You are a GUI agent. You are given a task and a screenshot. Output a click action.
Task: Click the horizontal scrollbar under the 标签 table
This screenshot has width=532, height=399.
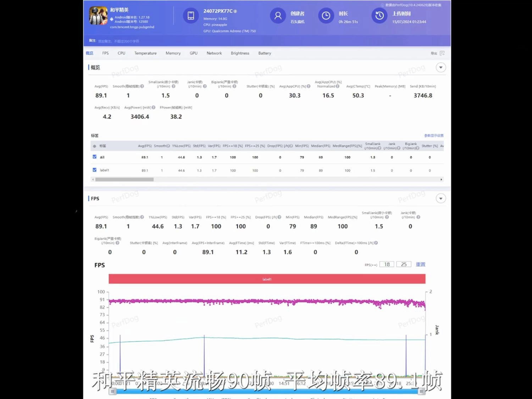124,180
